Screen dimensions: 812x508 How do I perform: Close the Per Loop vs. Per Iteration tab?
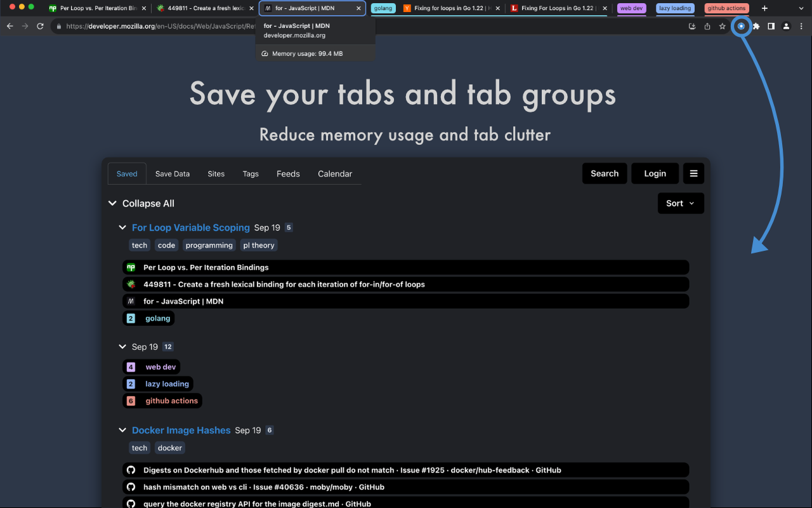click(144, 8)
